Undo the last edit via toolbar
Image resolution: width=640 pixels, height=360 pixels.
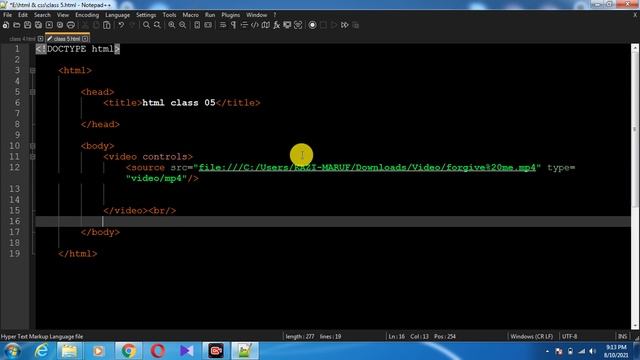[121, 25]
